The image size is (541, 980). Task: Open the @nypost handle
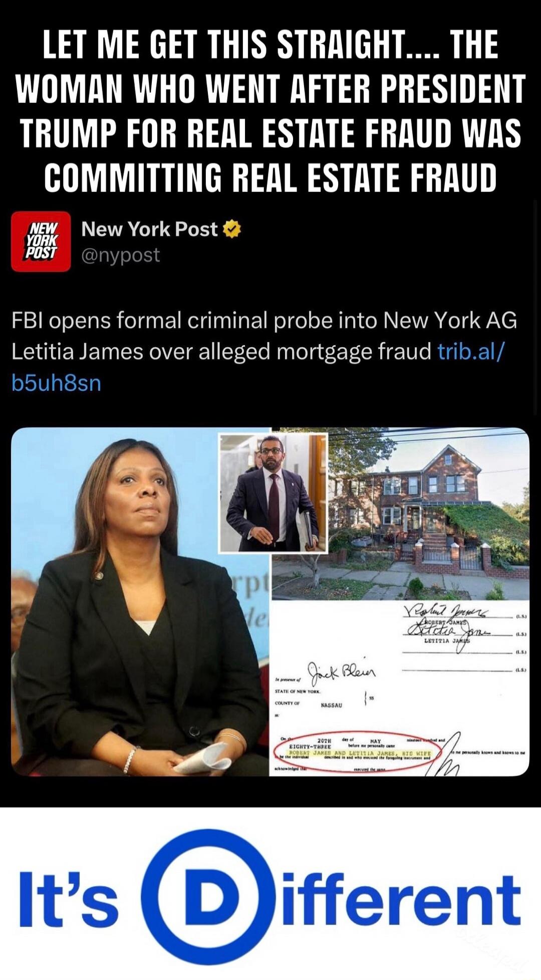pos(120,255)
